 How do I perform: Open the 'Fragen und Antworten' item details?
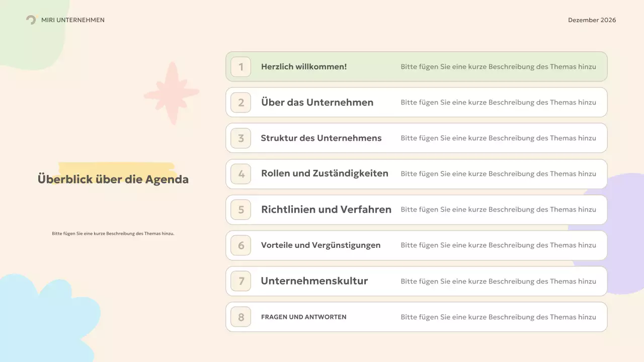click(416, 317)
